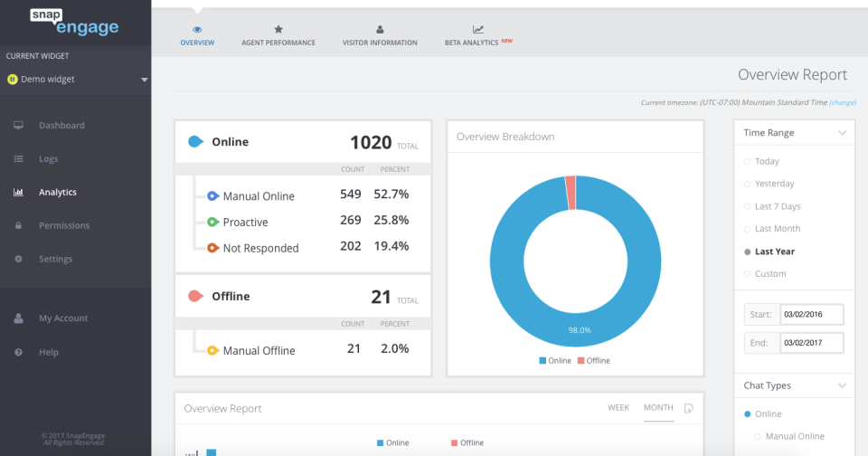Collapse the Chat Types panel
This screenshot has width=868, height=456.
tap(842, 385)
